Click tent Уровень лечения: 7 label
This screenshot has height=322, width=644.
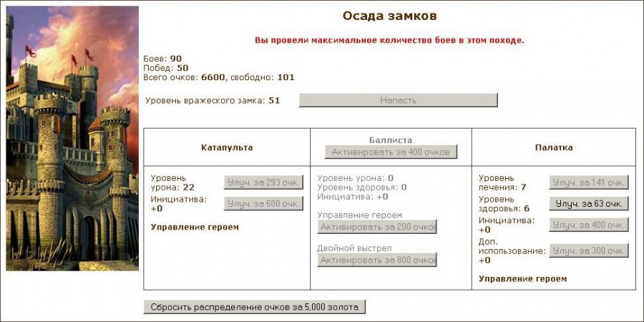coord(502,182)
